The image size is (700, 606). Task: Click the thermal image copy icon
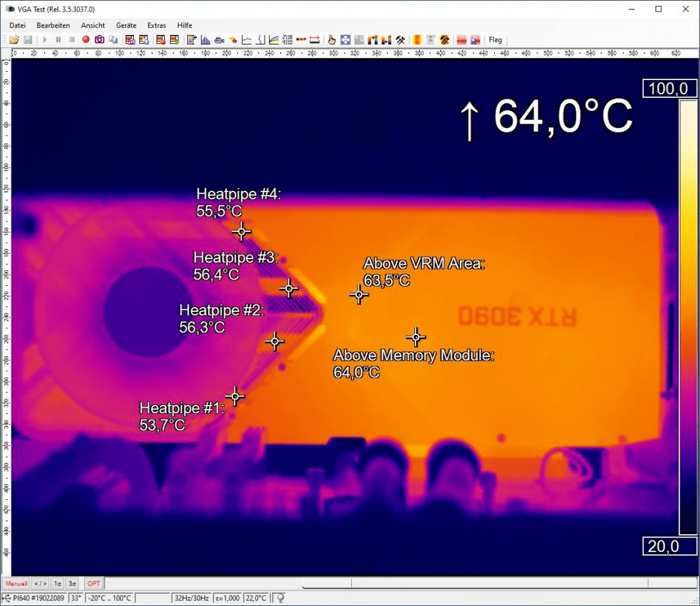(x=144, y=40)
